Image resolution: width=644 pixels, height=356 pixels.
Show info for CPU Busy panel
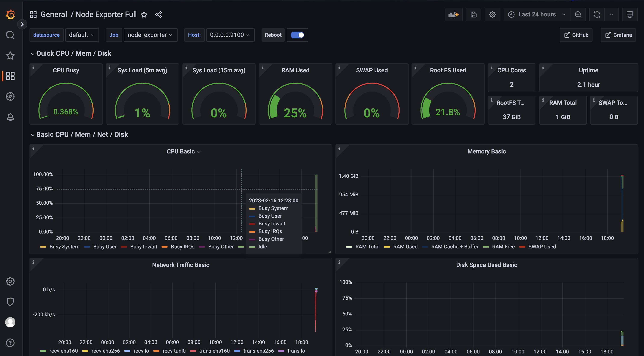[33, 67]
